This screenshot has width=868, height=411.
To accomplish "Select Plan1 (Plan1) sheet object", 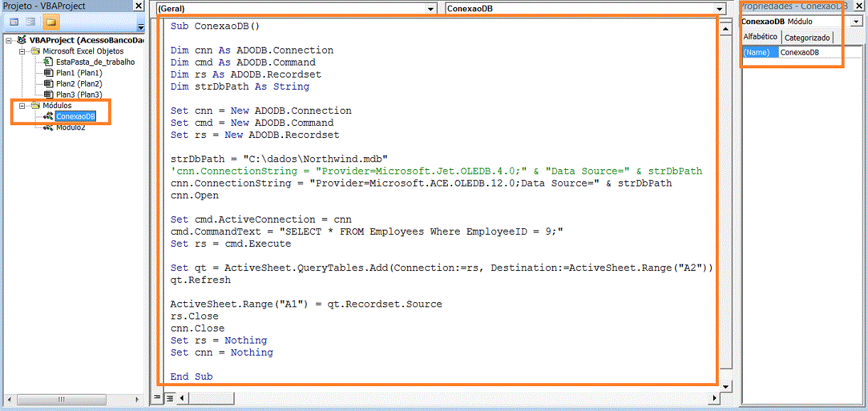I will [79, 73].
